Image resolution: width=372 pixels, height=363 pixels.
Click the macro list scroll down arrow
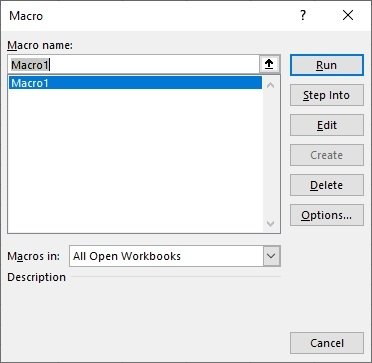(x=271, y=223)
